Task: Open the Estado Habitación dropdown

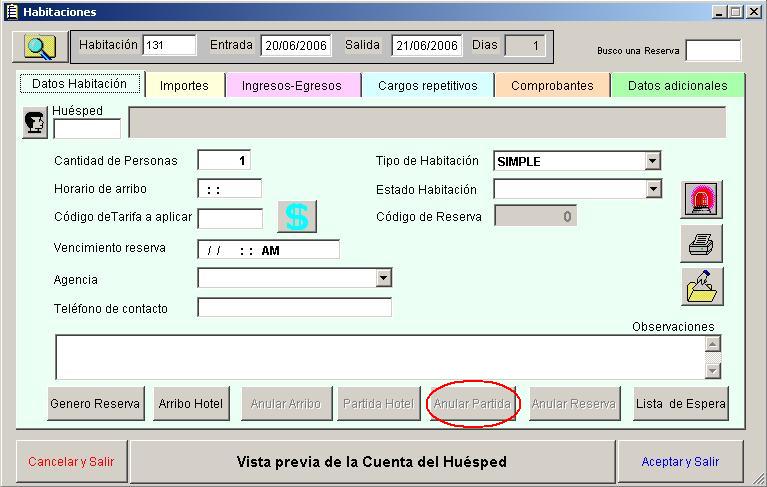Action: [x=652, y=189]
